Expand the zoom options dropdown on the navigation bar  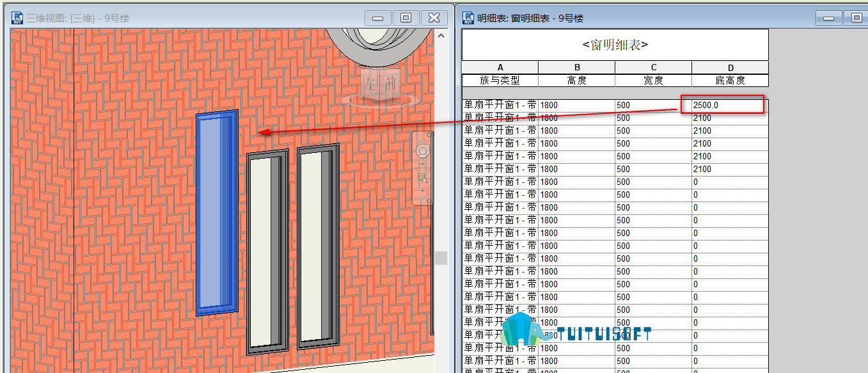pyautogui.click(x=422, y=191)
